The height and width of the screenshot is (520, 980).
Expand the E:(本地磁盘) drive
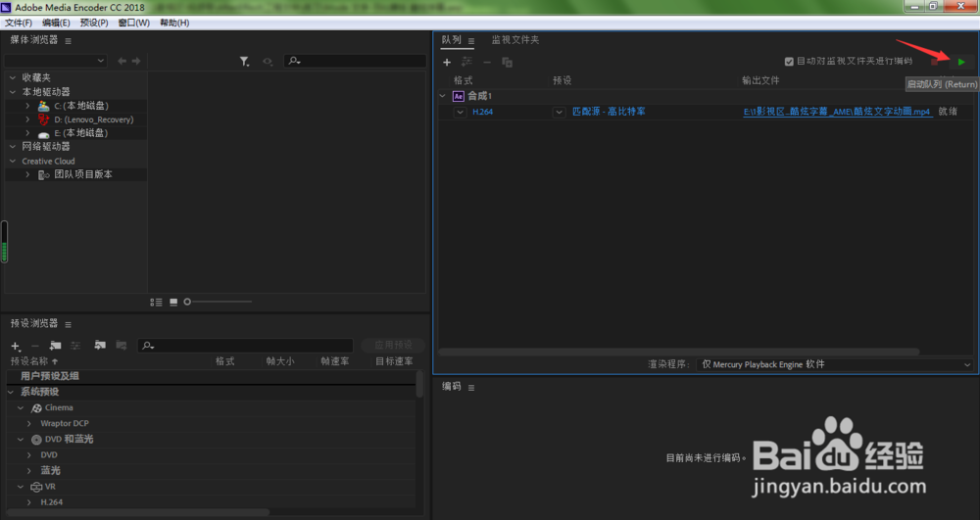coord(27,133)
